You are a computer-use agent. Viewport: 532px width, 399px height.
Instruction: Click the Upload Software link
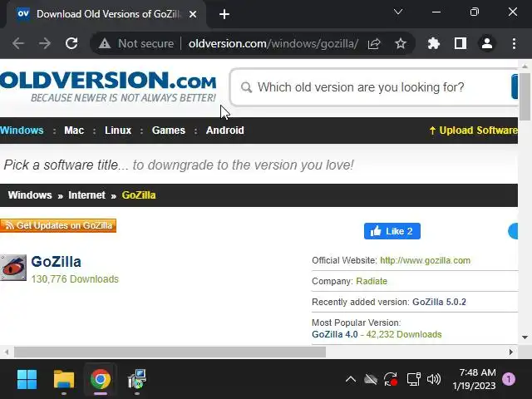pos(473,131)
